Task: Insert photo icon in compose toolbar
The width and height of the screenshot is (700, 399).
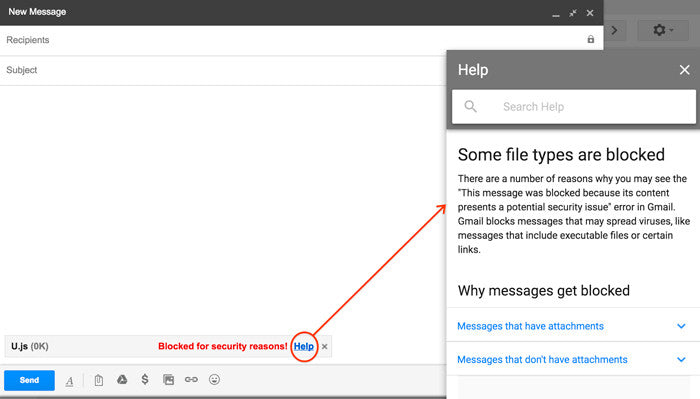Action: pyautogui.click(x=168, y=380)
